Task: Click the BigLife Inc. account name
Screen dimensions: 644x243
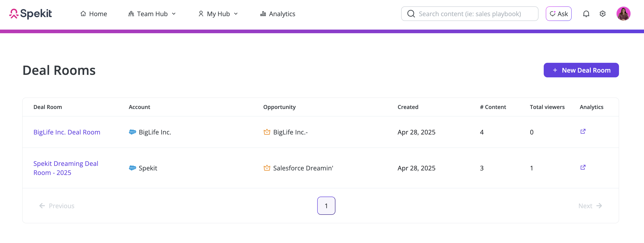Action: coord(155,132)
